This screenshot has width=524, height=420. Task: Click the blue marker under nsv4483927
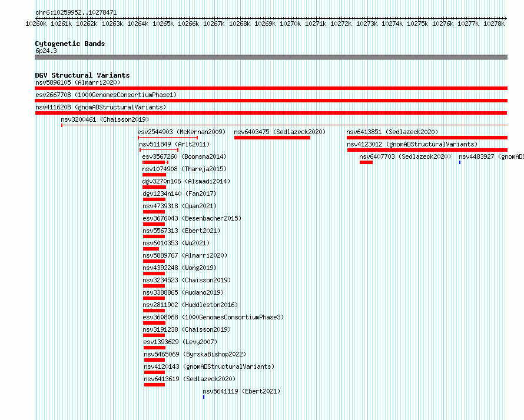coord(460,162)
